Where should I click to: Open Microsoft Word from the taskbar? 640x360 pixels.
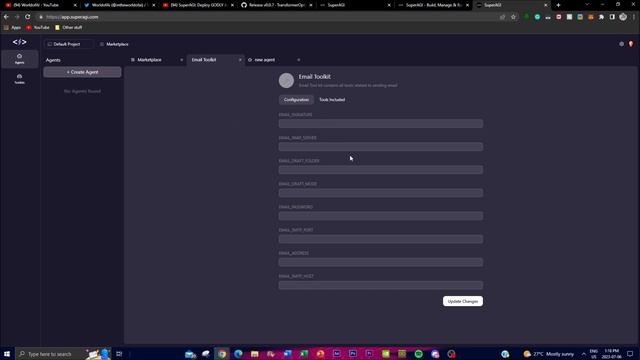click(287, 354)
